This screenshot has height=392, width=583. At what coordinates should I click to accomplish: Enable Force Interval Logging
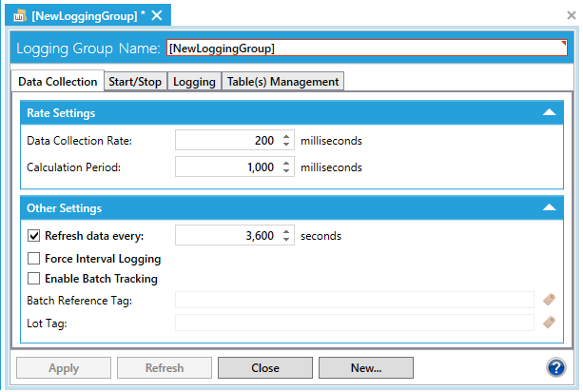coord(35,259)
